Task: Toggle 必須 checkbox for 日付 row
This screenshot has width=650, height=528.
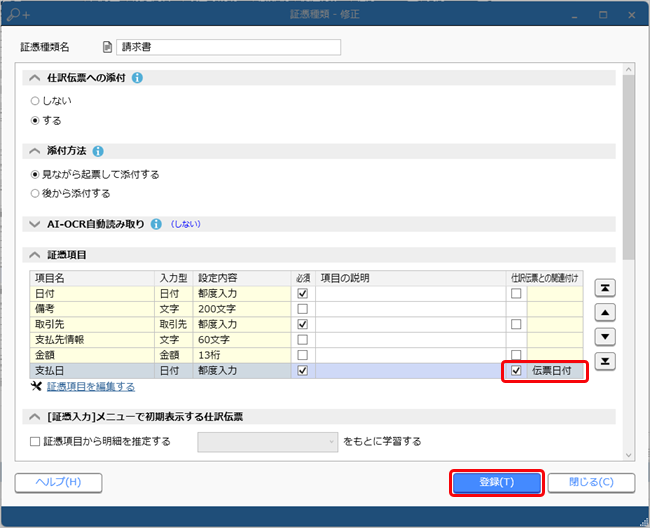Action: click(303, 293)
